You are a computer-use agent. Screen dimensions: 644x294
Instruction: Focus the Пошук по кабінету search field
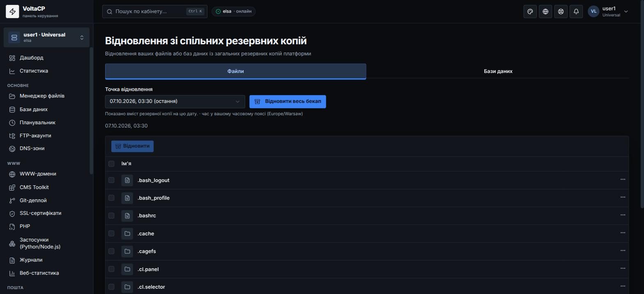click(x=155, y=11)
